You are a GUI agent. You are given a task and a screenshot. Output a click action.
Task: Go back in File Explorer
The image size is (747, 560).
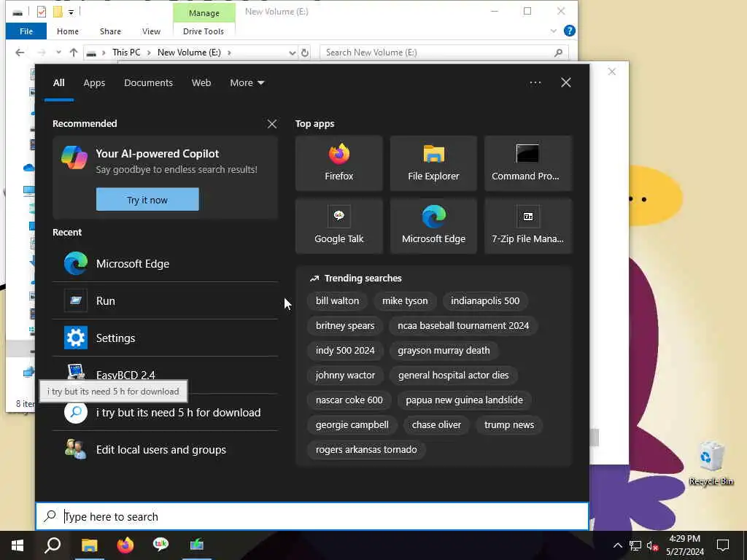coord(20,52)
